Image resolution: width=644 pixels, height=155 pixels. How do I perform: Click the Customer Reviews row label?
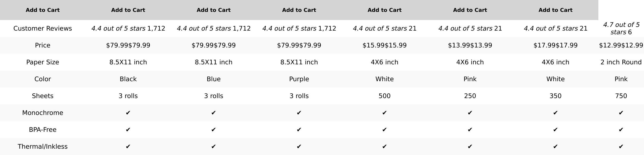coord(42,28)
